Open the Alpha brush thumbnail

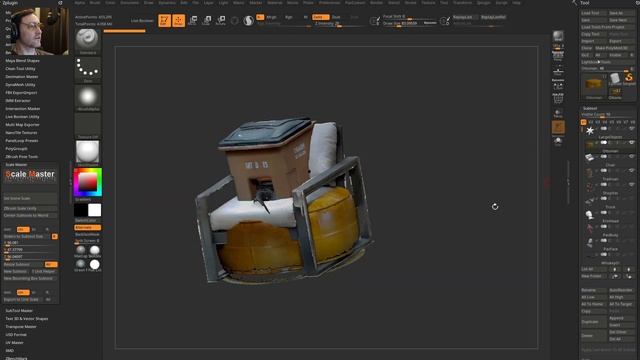88,98
